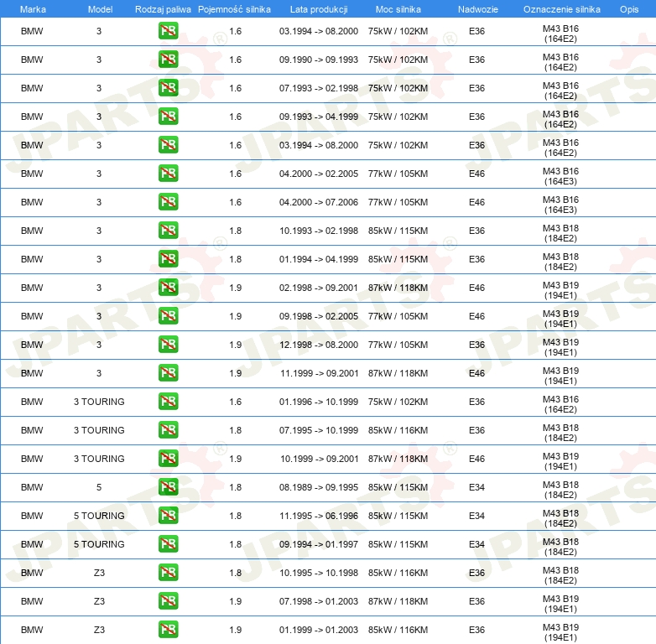656x644 pixels.
Task: Click fuel icon in row 07.1998 -> 01.2003
Action: pyautogui.click(x=168, y=601)
